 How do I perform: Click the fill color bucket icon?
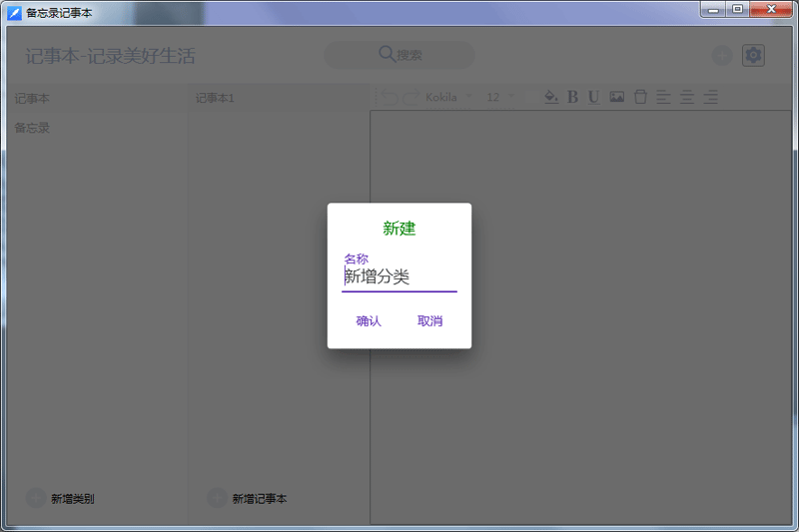(x=551, y=97)
